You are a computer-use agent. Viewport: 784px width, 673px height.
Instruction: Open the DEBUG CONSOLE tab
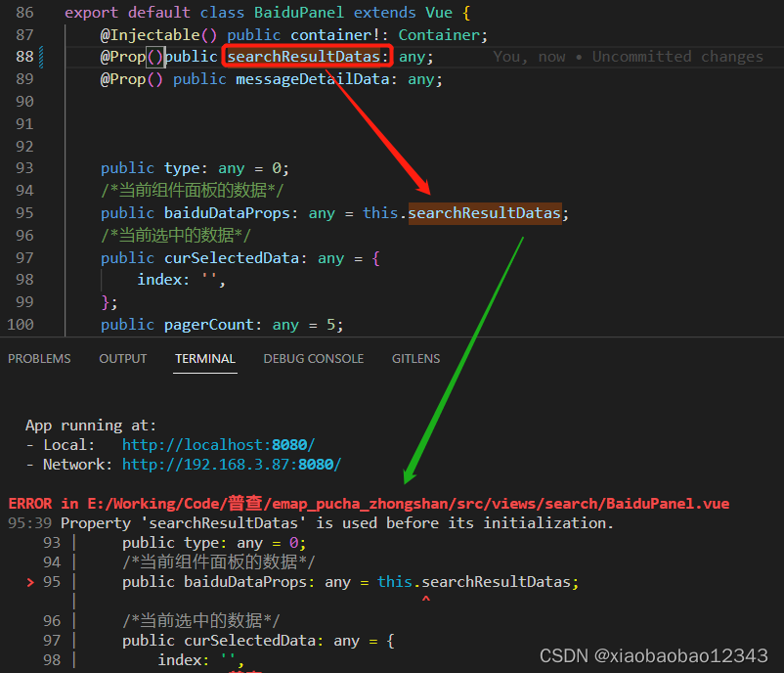tap(313, 358)
